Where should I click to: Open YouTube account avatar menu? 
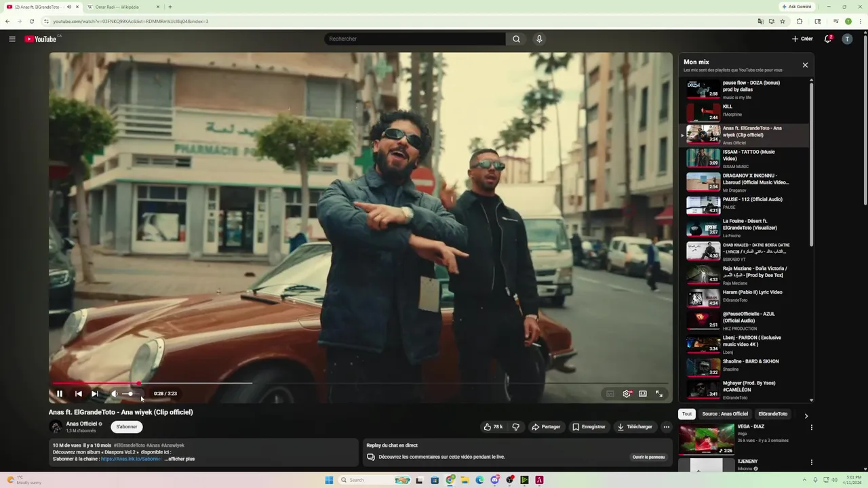pos(847,39)
